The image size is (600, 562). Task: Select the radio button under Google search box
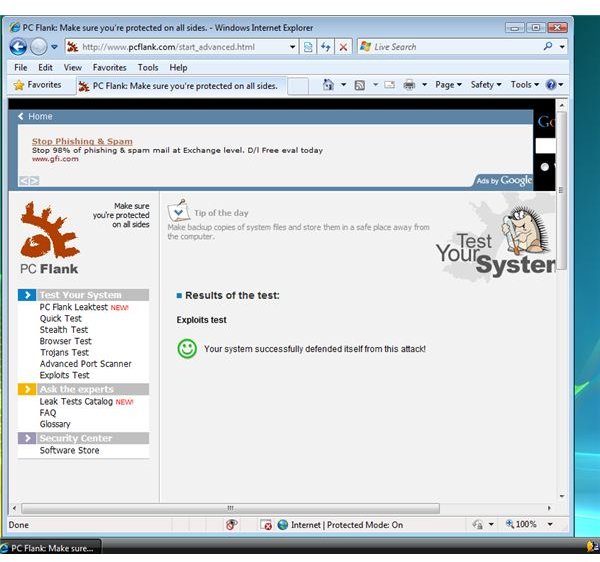click(x=545, y=167)
